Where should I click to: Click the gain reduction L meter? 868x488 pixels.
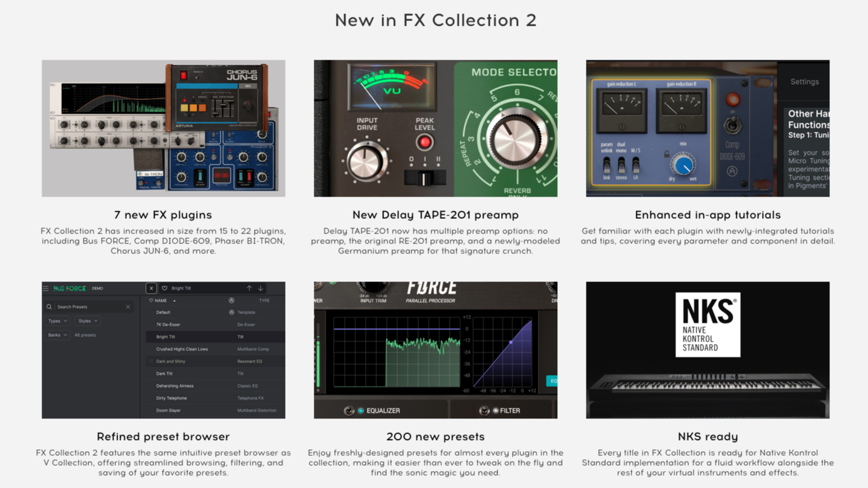pos(622,110)
